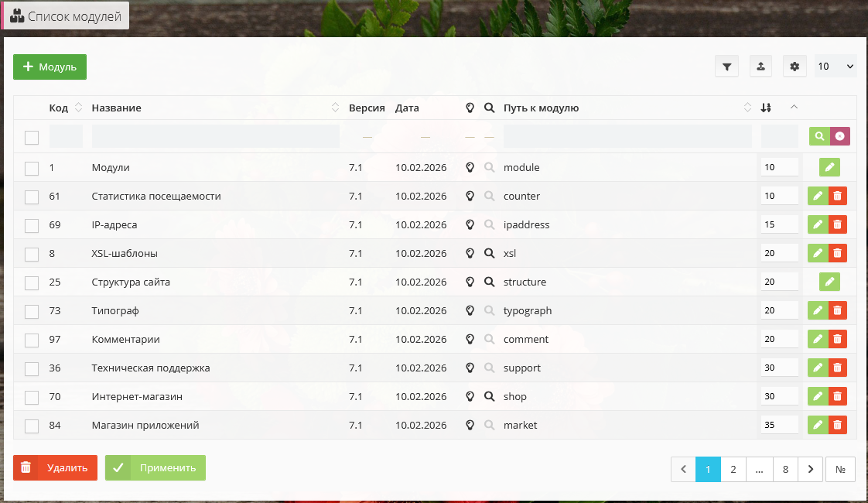868x503 pixels.
Task: Open the gear settings button
Action: [x=795, y=67]
